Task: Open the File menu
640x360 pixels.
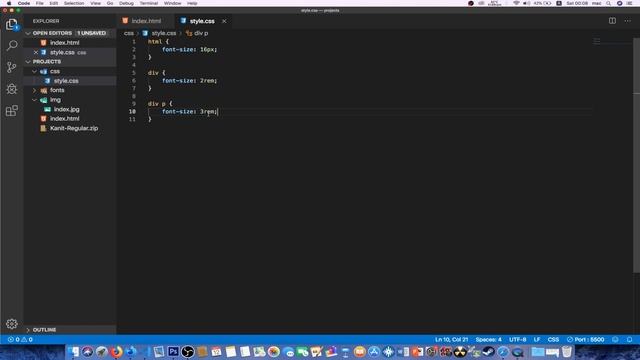Action: (40, 3)
